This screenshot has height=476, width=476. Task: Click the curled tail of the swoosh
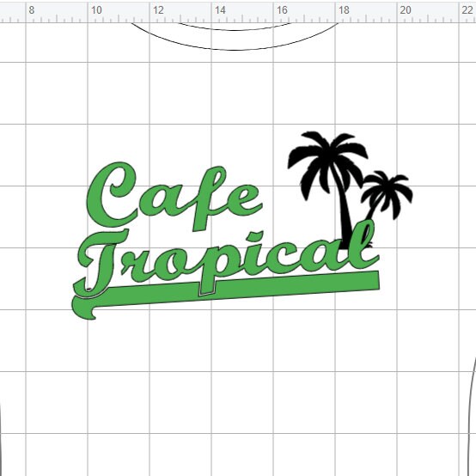[x=84, y=308]
